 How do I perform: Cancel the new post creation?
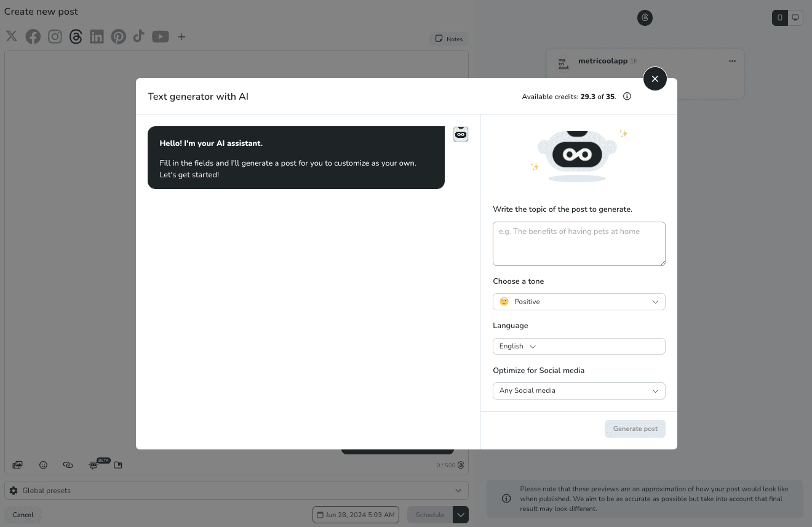point(23,514)
